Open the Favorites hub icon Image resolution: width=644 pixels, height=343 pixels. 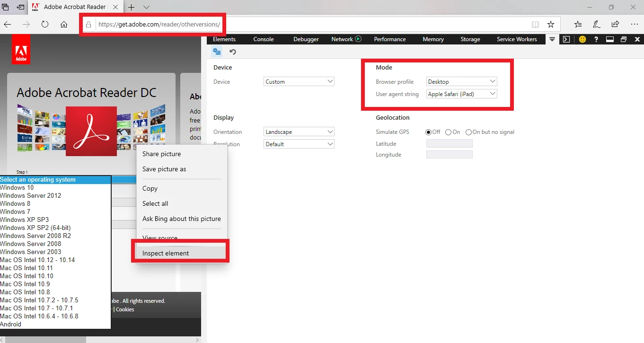(578, 24)
